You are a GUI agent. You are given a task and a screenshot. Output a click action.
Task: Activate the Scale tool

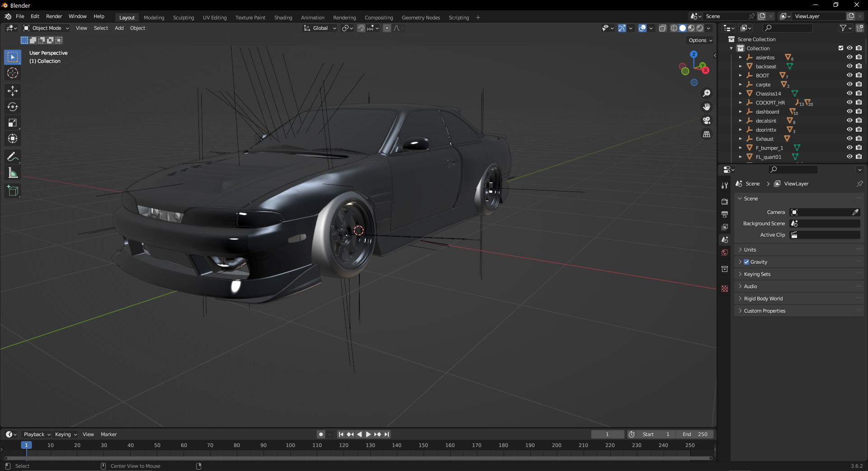(13, 123)
